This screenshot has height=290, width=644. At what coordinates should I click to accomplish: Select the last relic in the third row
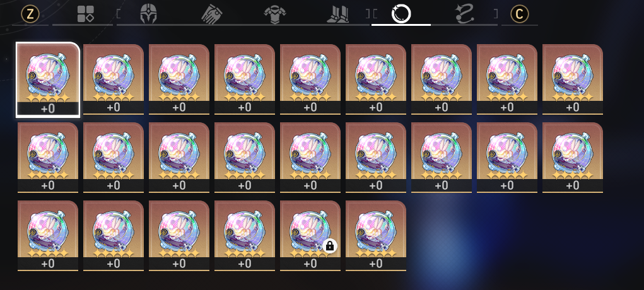pyautogui.click(x=376, y=236)
